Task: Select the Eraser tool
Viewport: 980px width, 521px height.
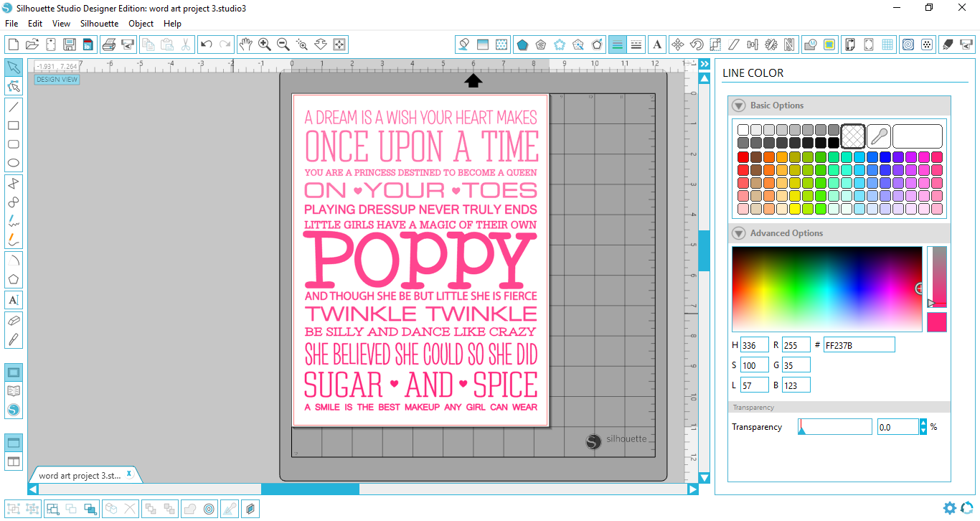Action: (x=13, y=320)
